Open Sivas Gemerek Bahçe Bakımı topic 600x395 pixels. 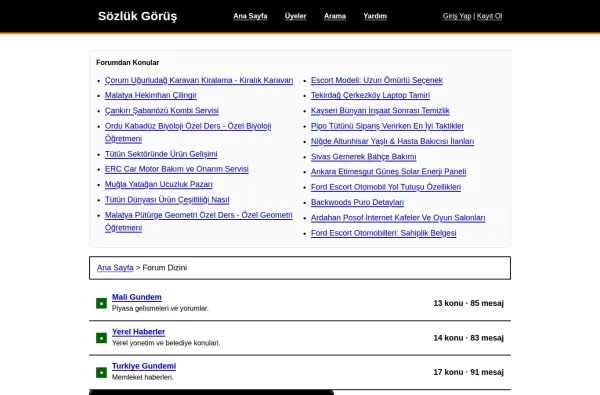coord(364,157)
